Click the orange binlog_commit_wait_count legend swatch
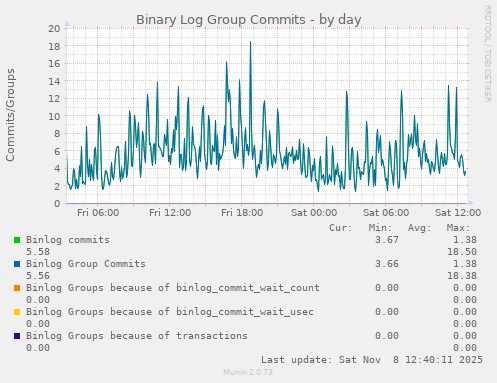The image size is (497, 383). tap(17, 288)
